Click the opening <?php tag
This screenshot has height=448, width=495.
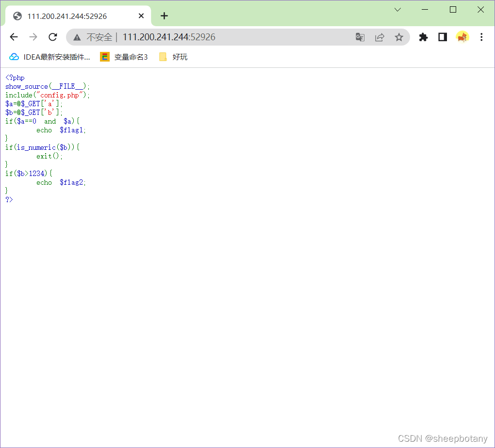[x=15, y=78]
